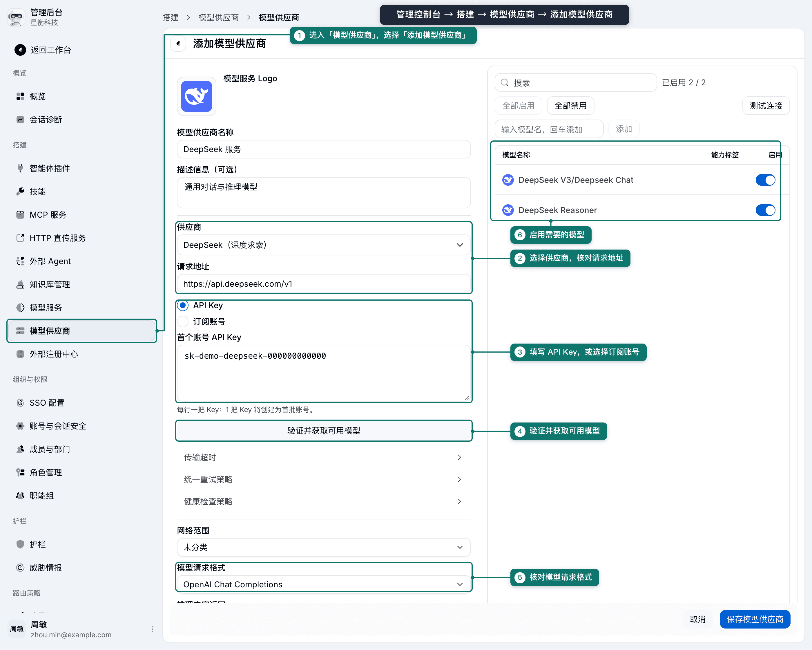Disable the DeepSeek Reasoner model toggle

765,210
